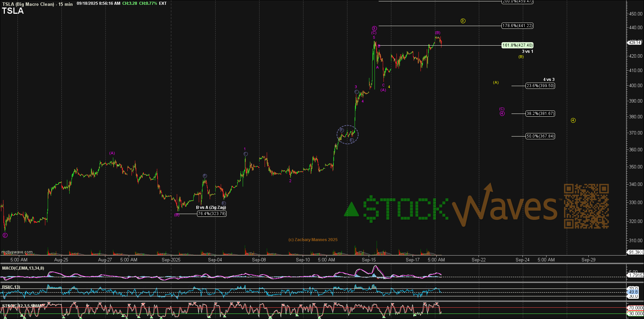The height and width of the screenshot is (319, 644).
Task: Select the 50.0%(367.84) retracement label
Action: [540, 136]
